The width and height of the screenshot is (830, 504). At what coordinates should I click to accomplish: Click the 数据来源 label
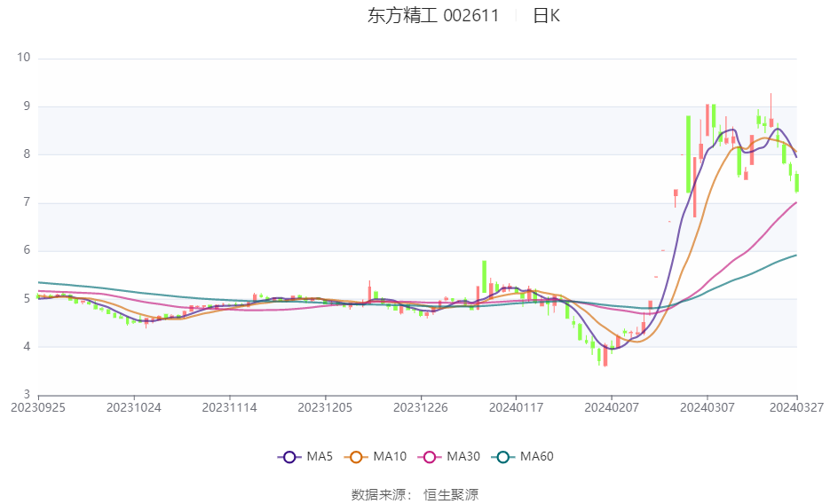(x=378, y=495)
